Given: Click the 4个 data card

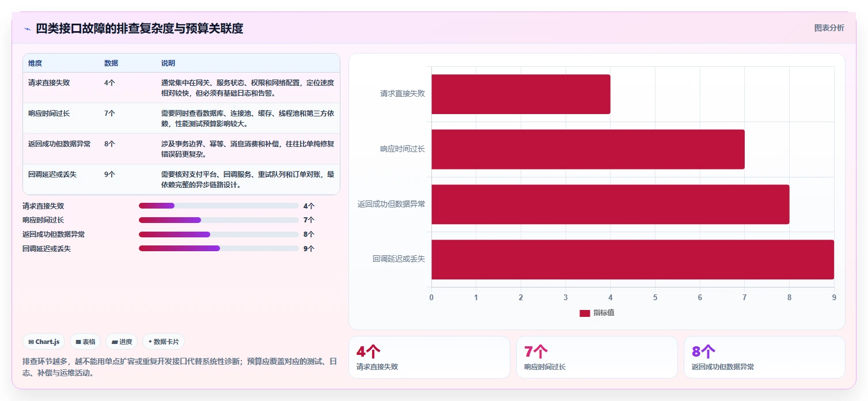Looking at the screenshot, I should (429, 357).
